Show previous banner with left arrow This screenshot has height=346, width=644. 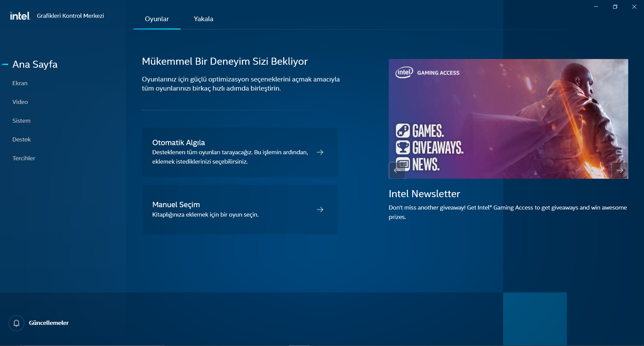coord(397,170)
